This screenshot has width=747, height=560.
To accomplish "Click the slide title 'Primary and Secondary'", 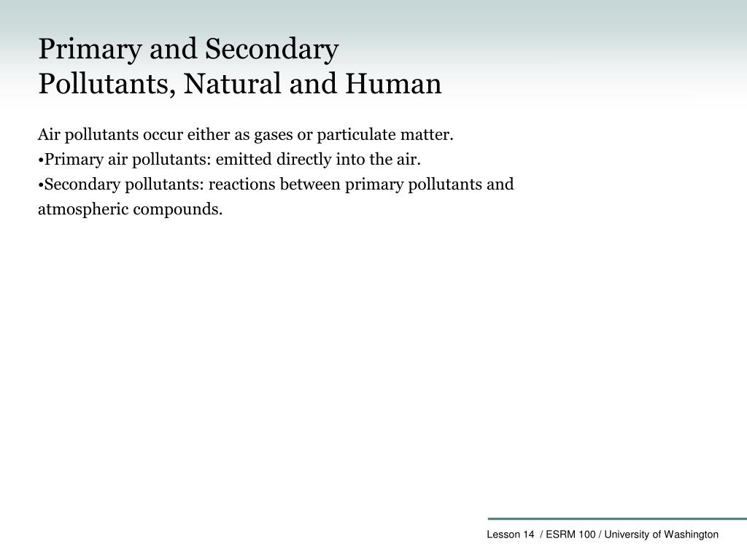I will 188,49.
